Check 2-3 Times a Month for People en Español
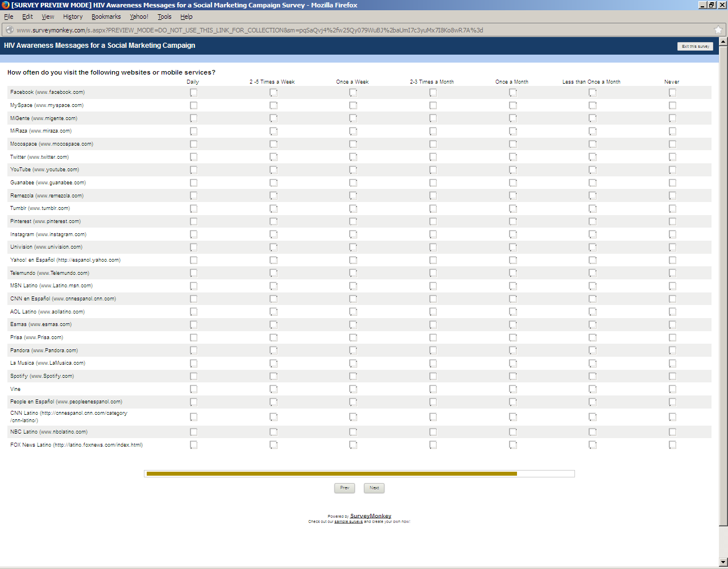This screenshot has height=569, width=728. coord(433,402)
